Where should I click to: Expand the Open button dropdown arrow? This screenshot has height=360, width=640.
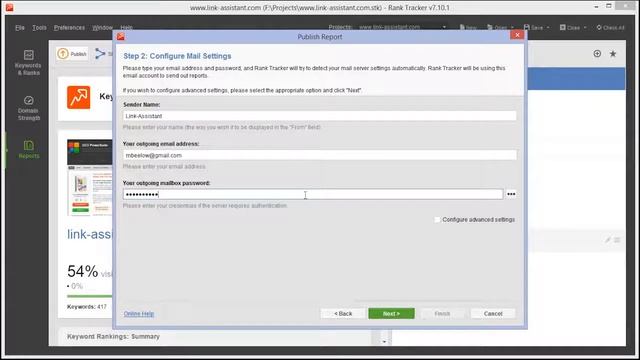(512, 28)
